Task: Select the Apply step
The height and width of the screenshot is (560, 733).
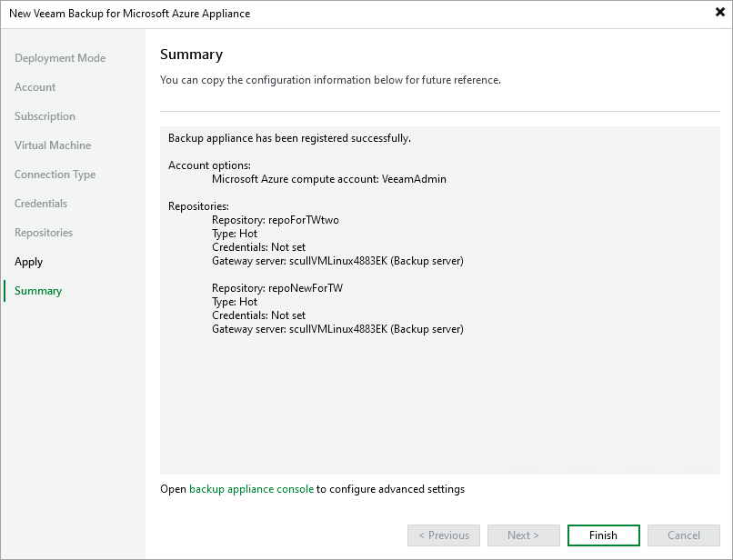Action: click(x=28, y=262)
